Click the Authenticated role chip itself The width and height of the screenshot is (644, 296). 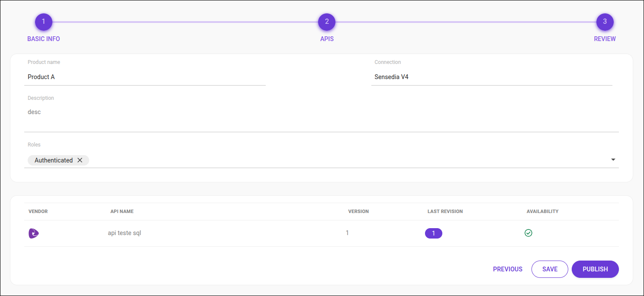click(53, 160)
